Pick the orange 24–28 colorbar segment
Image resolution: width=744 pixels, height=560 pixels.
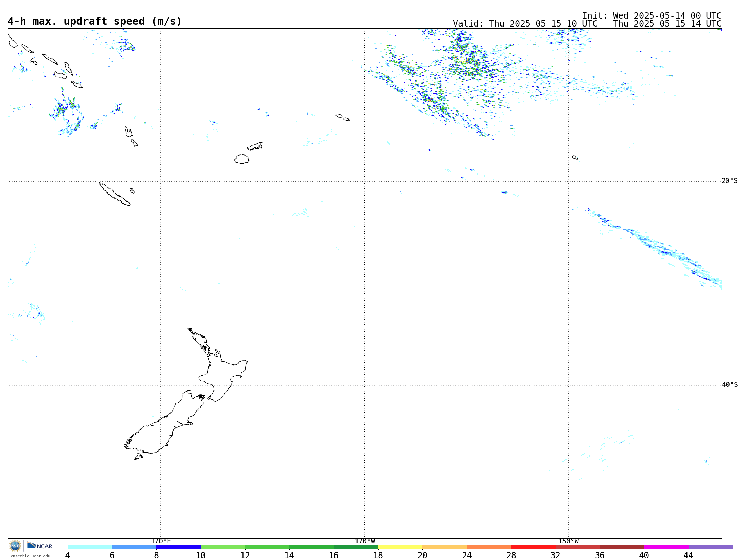point(489,547)
